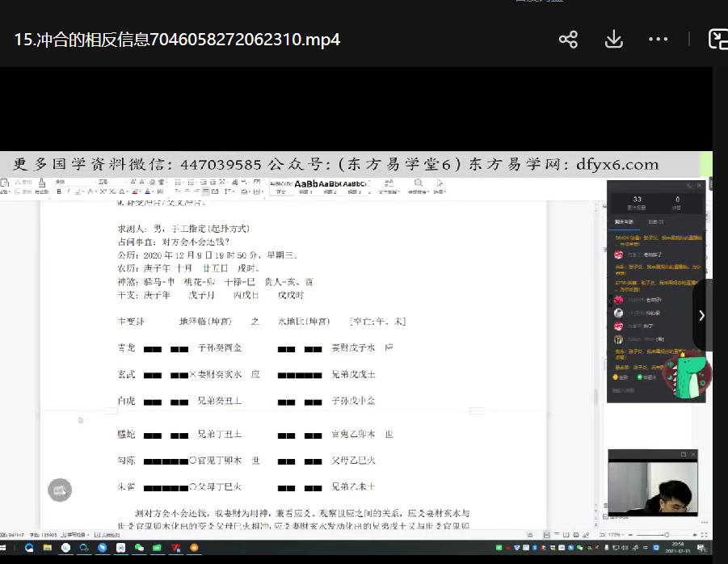The height and width of the screenshot is (564, 728).
Task: Switch to the members tab in chat panel
Action: (x=655, y=221)
